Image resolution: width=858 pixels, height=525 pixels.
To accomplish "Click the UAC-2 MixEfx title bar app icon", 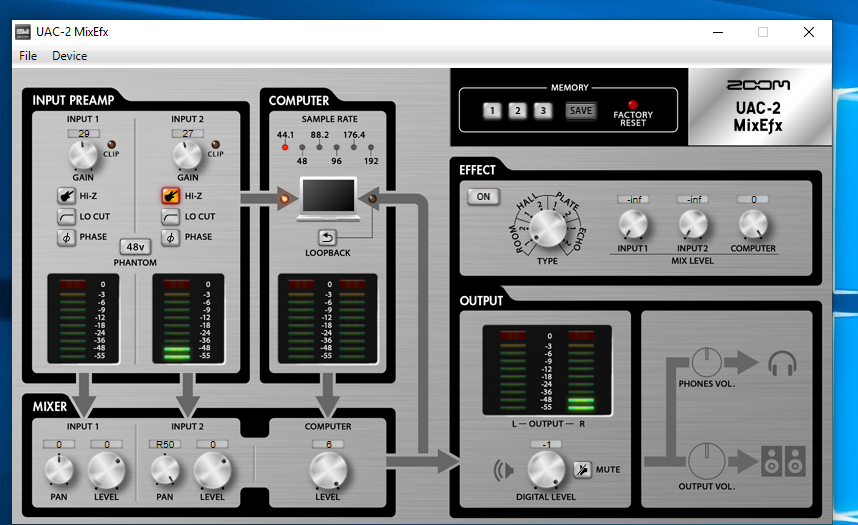I will coord(22,32).
